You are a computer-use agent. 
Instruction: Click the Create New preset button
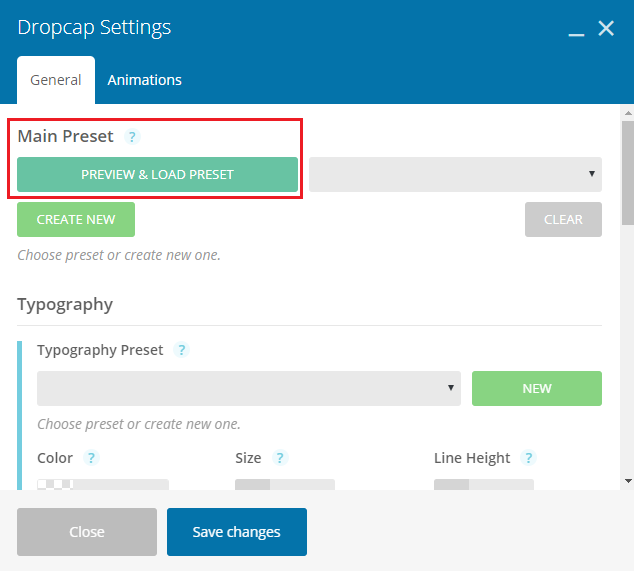click(76, 220)
